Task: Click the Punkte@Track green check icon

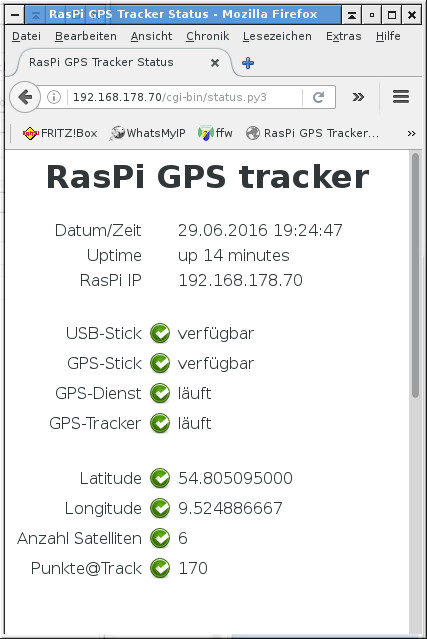Action: coord(160,568)
